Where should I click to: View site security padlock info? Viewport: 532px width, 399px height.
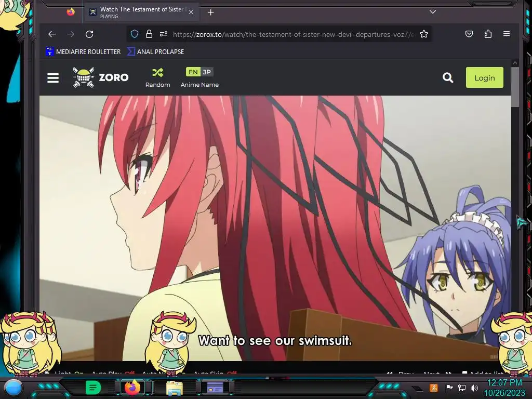[149, 34]
